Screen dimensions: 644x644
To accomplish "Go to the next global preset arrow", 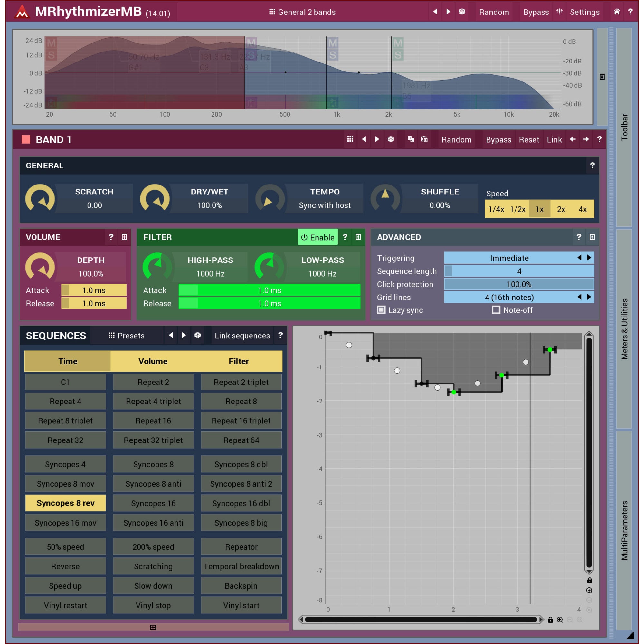I will point(448,12).
